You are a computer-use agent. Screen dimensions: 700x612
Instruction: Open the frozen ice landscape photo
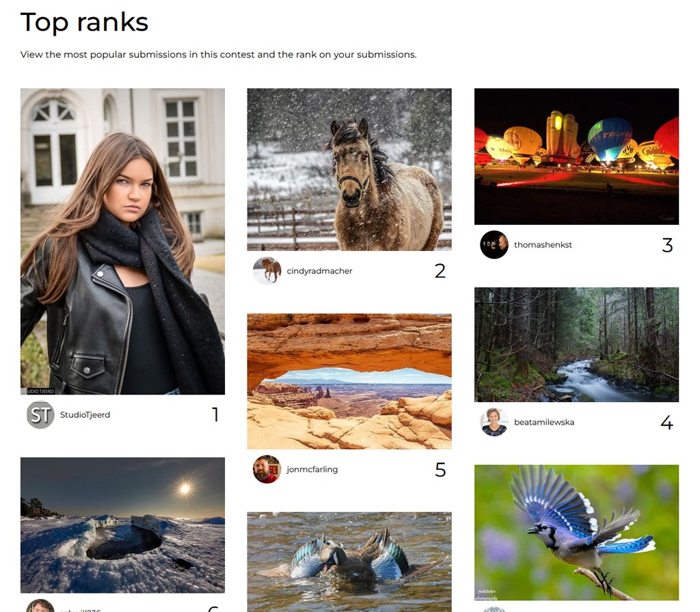tap(123, 525)
